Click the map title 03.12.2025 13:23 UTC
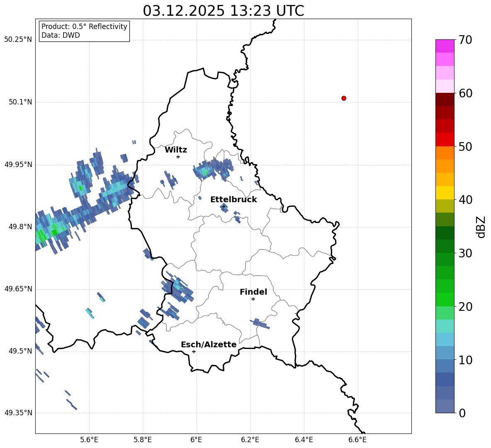Image resolution: width=491 pixels, height=448 pixels. (x=224, y=11)
